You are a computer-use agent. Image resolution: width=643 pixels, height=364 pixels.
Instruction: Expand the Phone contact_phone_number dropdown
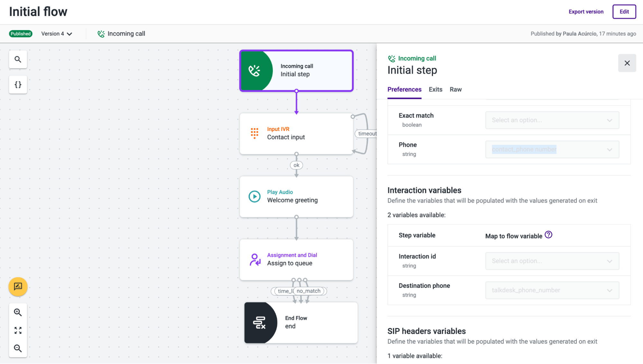tap(552, 149)
